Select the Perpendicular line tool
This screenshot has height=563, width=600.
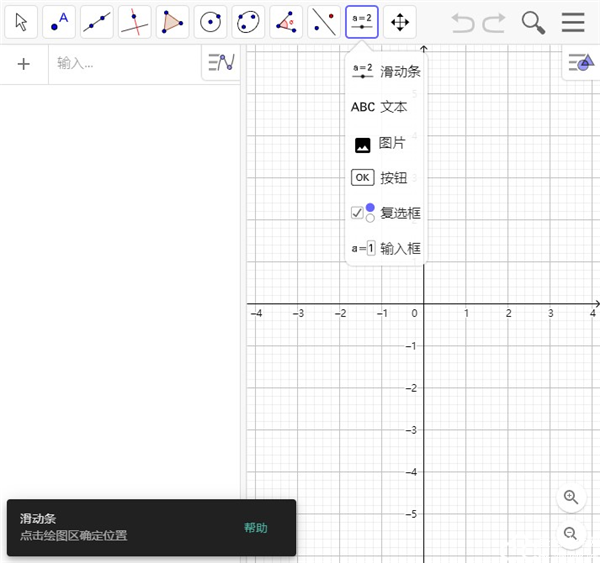pyautogui.click(x=135, y=22)
